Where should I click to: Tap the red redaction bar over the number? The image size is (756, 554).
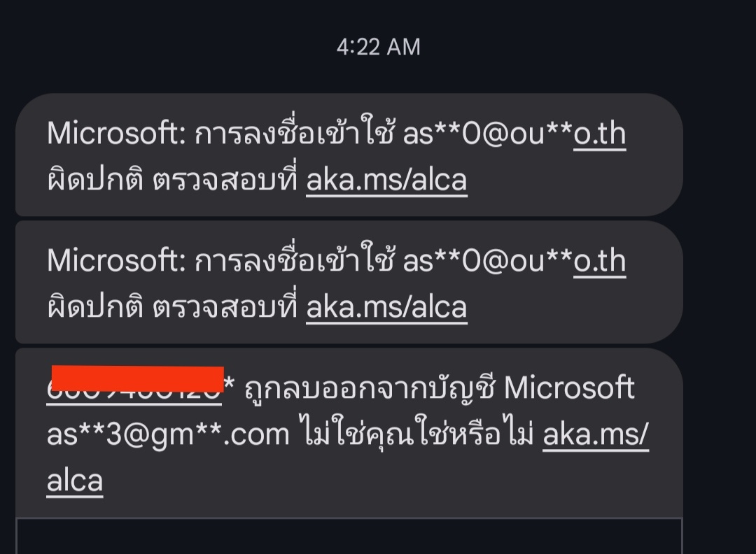pyautogui.click(x=137, y=378)
